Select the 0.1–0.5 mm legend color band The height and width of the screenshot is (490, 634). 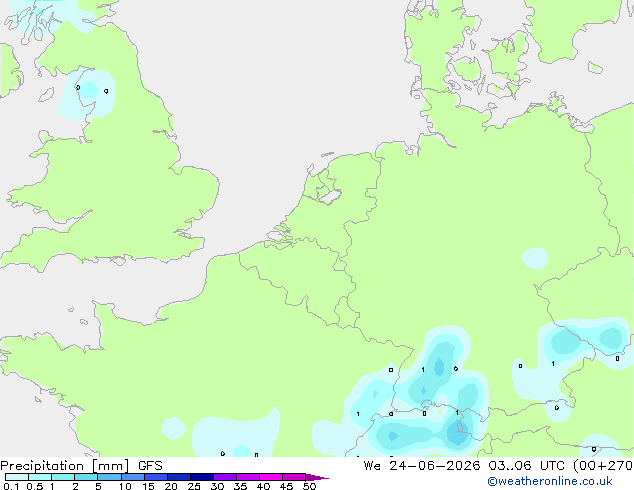17,477
